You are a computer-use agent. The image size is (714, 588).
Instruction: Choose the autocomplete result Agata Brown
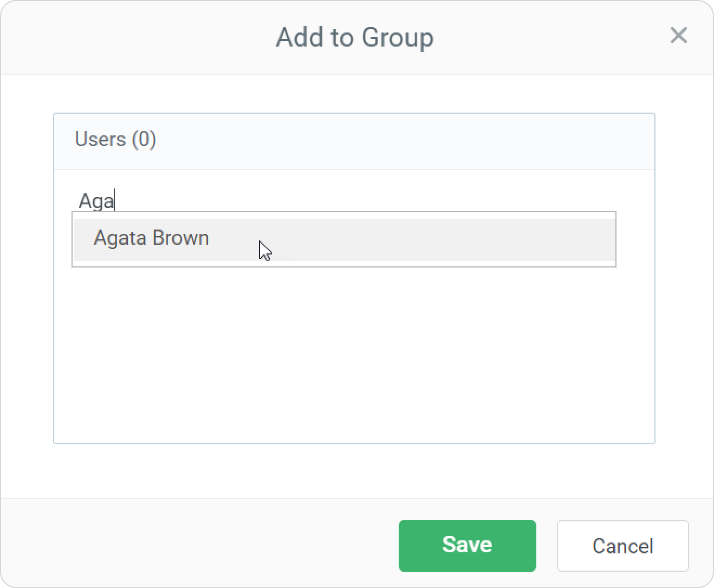(152, 239)
